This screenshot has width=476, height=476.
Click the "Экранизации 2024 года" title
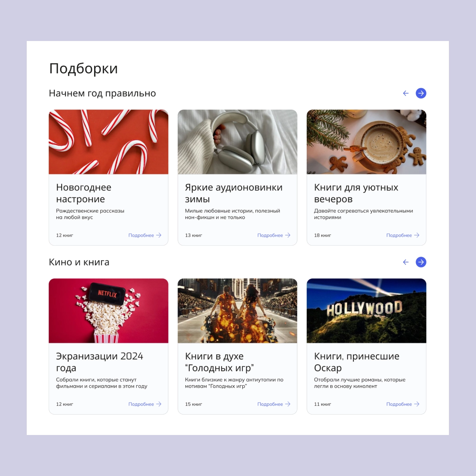pos(100,362)
